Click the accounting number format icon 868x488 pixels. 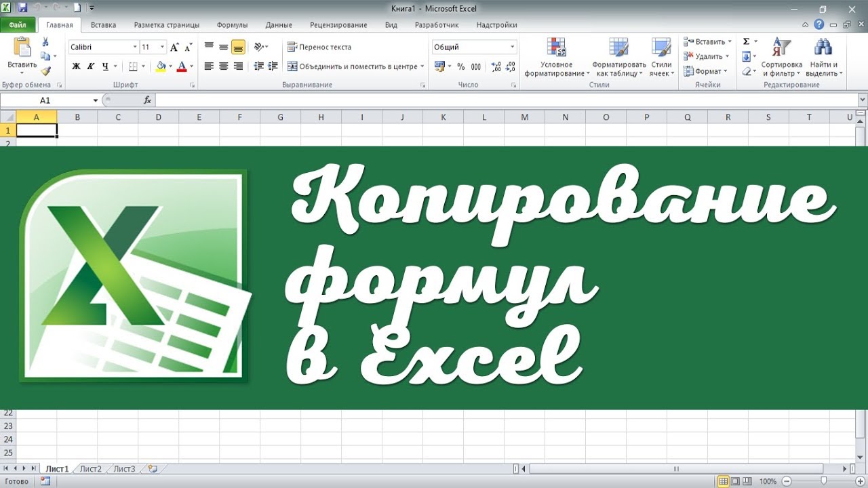click(439, 66)
